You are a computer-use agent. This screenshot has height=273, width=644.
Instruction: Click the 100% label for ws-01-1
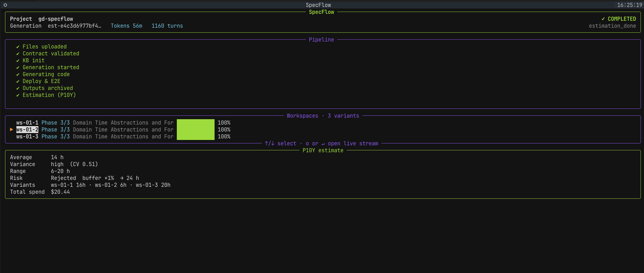[224, 123]
